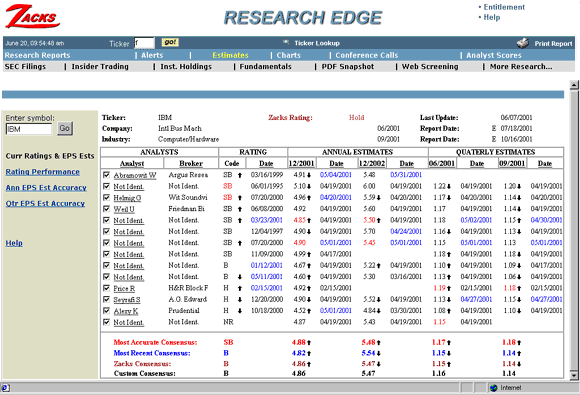
Task: Uncheck the Weil U analyst checkbox
Action: pos(107,209)
